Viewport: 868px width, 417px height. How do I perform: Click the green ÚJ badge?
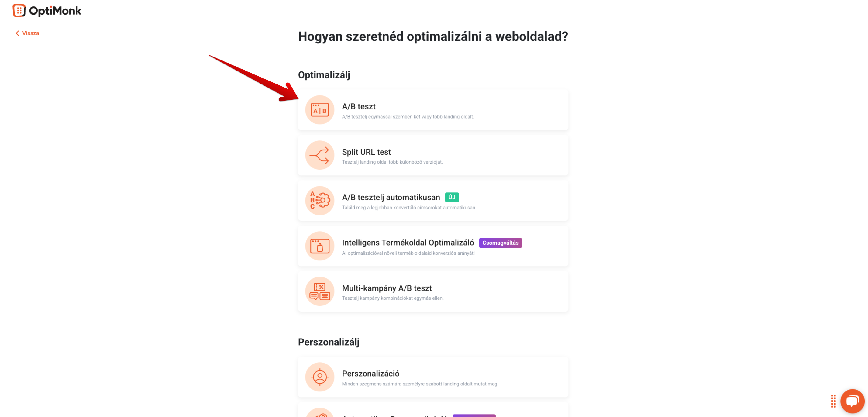coord(452,197)
